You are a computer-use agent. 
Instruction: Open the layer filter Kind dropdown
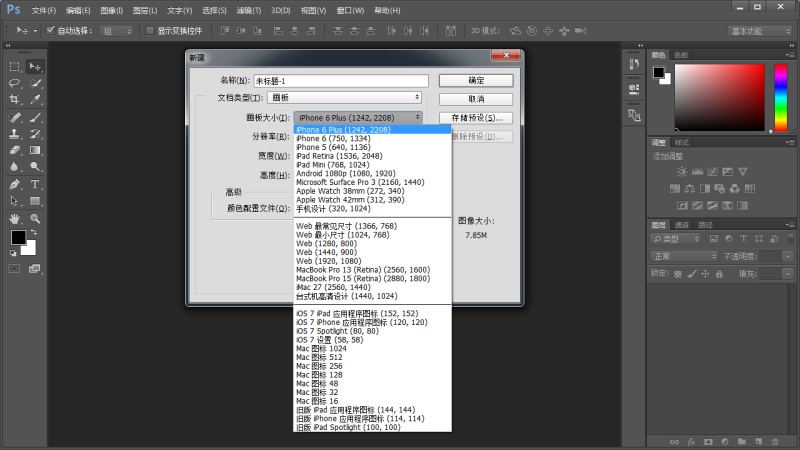click(676, 239)
